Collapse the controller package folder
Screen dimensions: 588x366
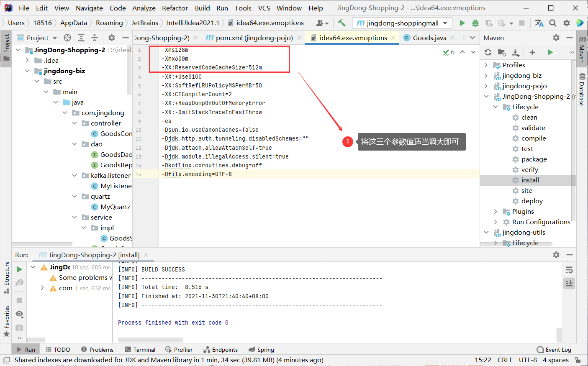coord(74,123)
